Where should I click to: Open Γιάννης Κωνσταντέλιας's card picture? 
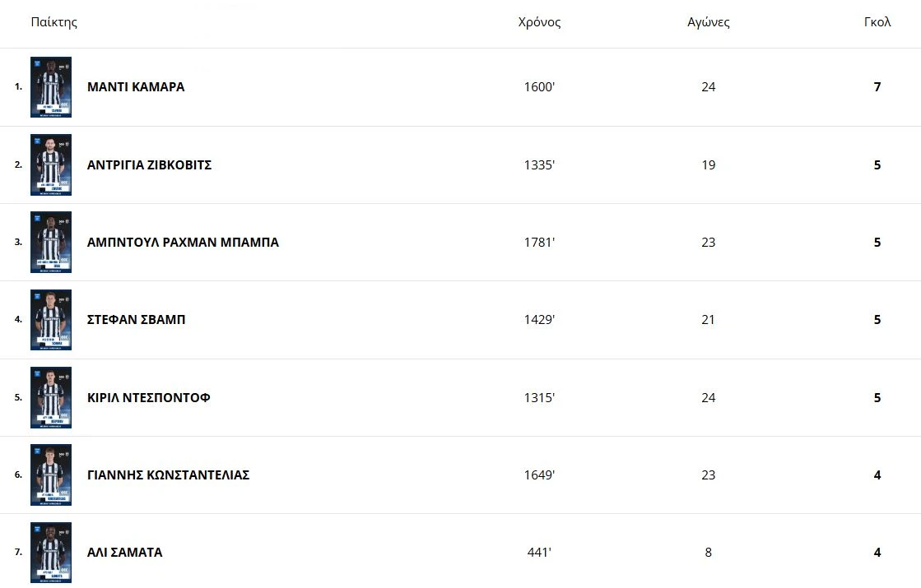coord(51,475)
